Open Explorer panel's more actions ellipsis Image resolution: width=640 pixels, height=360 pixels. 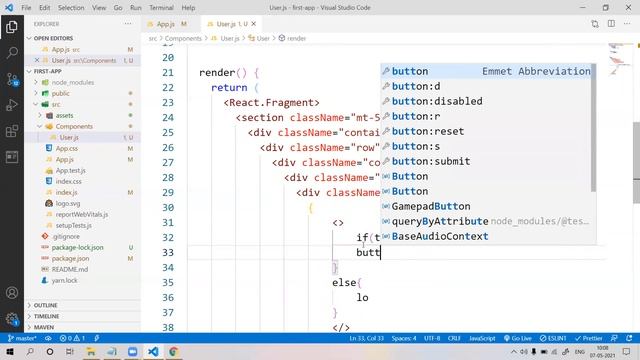(128, 24)
